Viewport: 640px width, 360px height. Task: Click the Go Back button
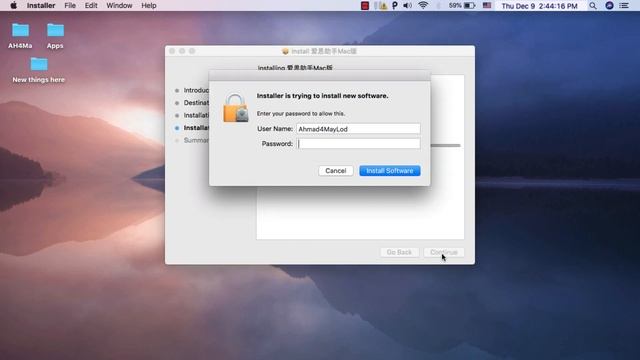399,252
